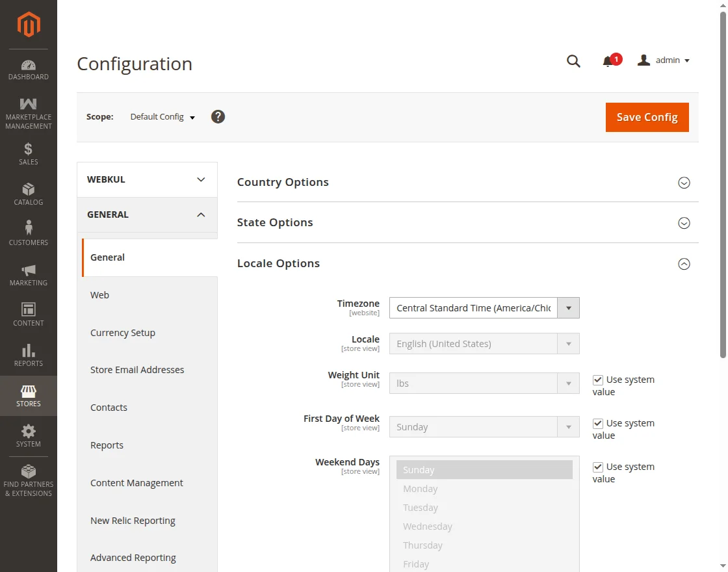Screen dimensions: 728x572
Task: Open the Customers sidebar icon
Action: tap(29, 234)
